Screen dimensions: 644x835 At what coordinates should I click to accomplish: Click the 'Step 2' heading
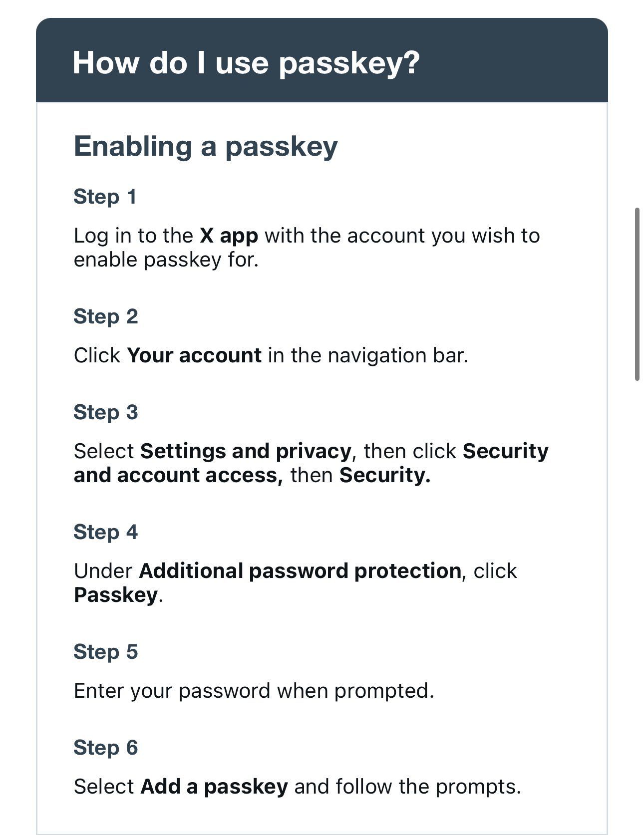pos(106,316)
